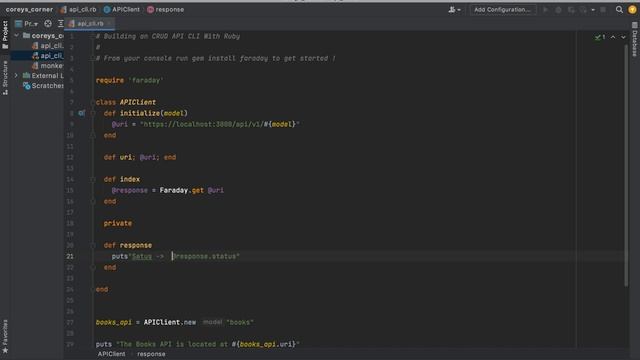Click the profiler run icon in toolbar
640x360 pixels.
583,9
